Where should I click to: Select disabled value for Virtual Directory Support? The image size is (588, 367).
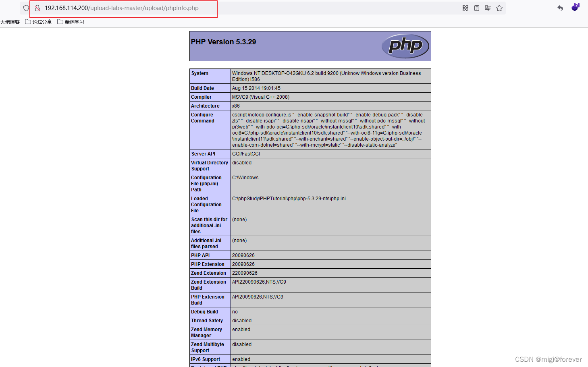tap(242, 163)
